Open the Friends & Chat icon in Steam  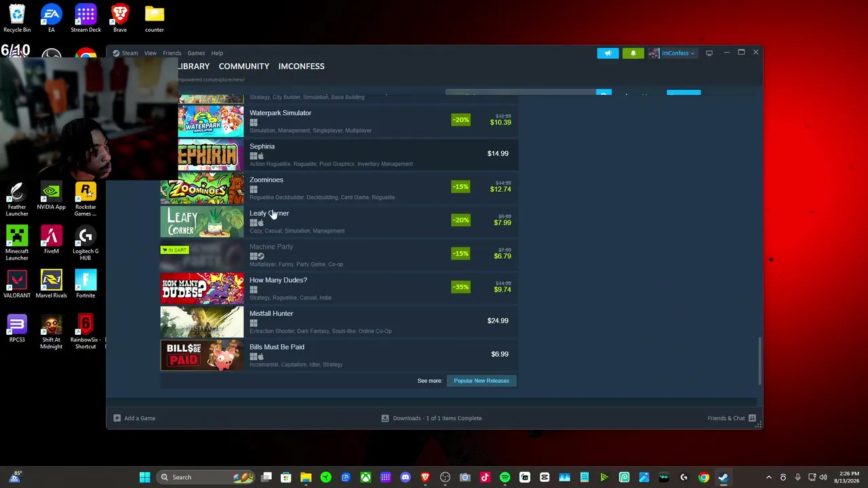pos(752,418)
